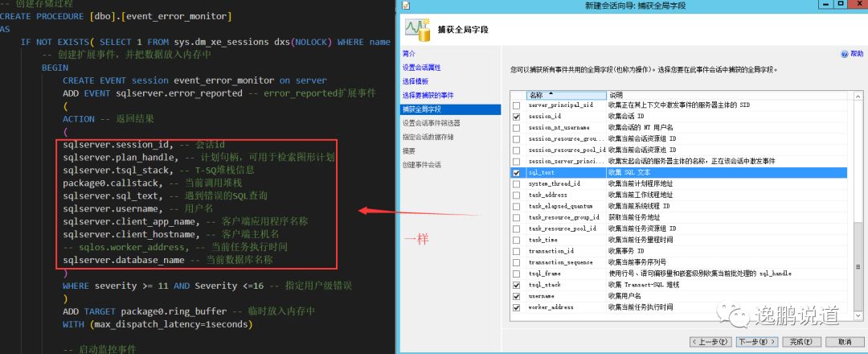Click code line sqlserver.plan_handle in editor
The height and width of the screenshot is (354, 868).
click(x=199, y=158)
